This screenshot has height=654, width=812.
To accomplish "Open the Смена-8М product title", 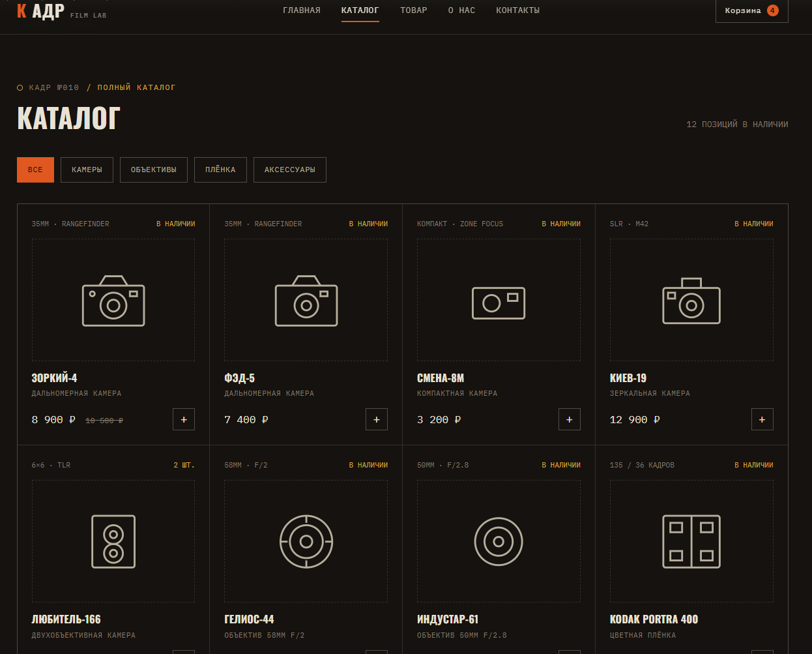I will click(441, 378).
